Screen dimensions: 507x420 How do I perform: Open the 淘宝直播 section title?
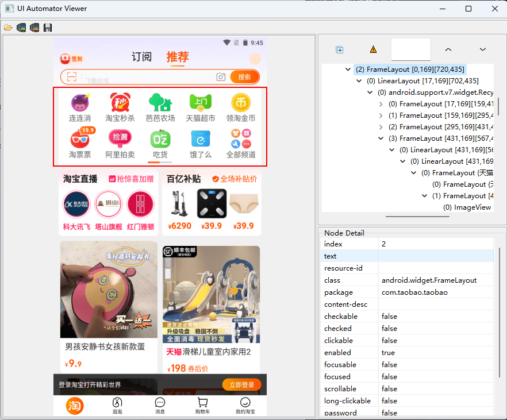(80, 179)
